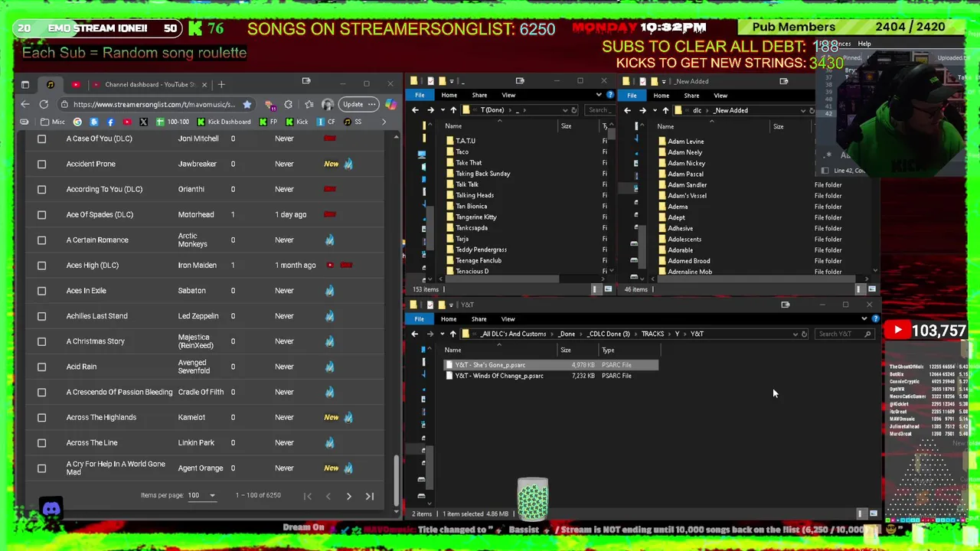
Task: Open a new browser tab
Action: [x=221, y=84]
